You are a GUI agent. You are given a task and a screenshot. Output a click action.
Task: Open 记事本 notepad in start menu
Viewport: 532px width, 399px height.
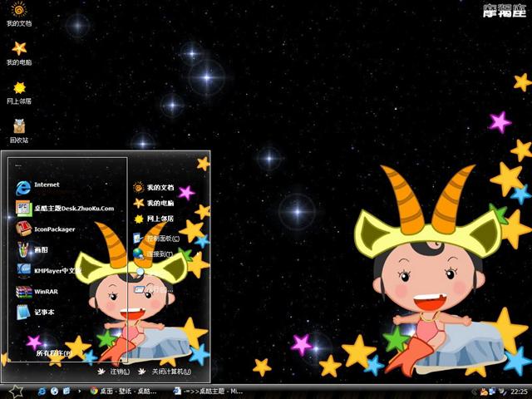click(35, 313)
